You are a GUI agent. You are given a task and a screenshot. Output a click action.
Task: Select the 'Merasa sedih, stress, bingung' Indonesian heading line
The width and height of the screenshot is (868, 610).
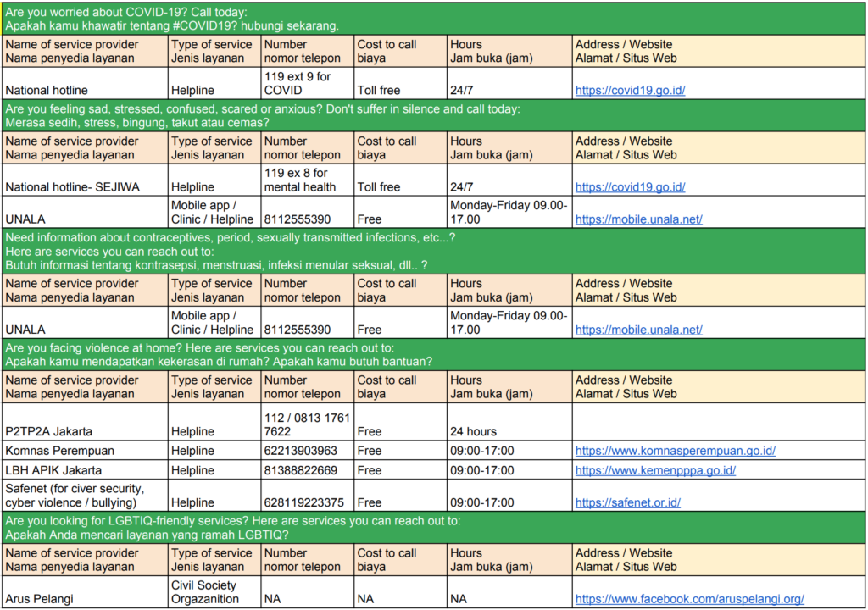coord(137,123)
